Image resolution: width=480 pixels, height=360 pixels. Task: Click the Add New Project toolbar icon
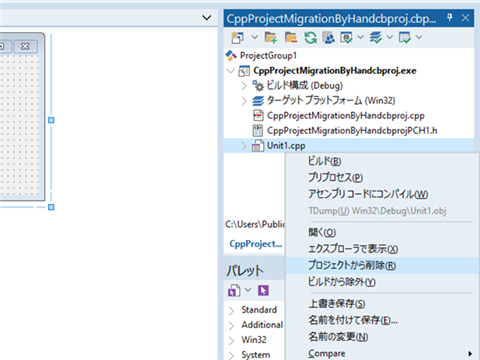(238, 37)
